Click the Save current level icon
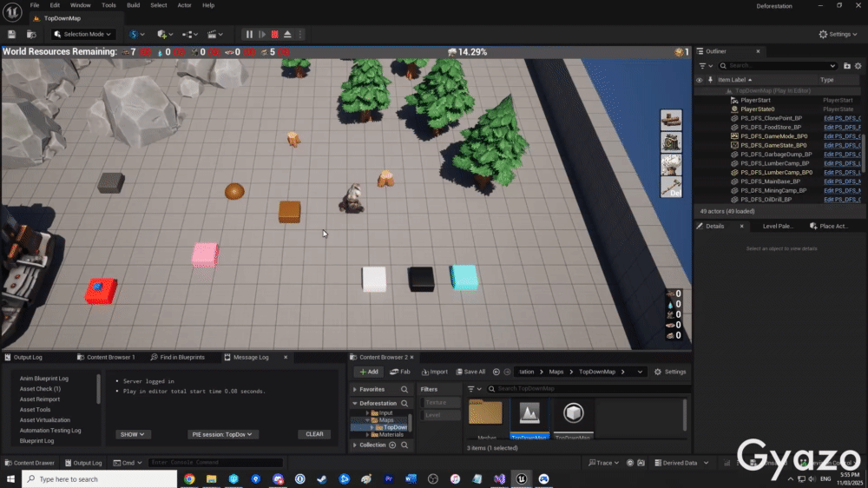This screenshot has height=488, width=868. click(x=12, y=34)
